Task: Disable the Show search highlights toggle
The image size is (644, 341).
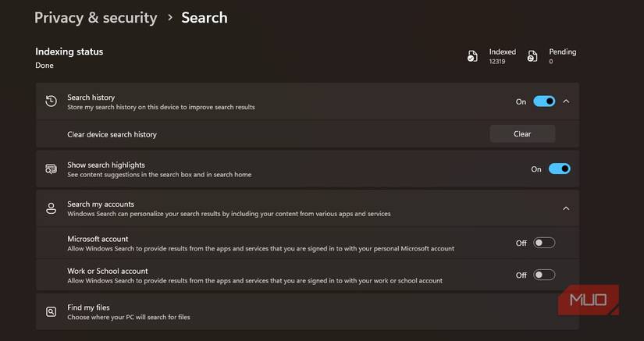Action: (x=560, y=169)
